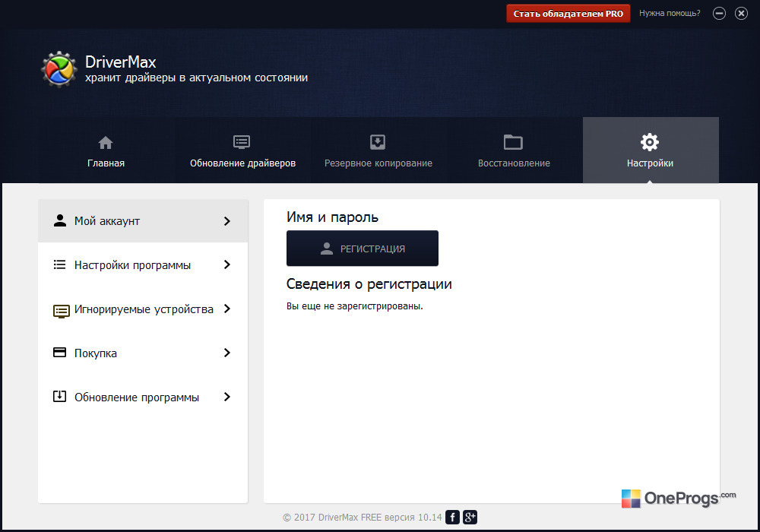Click the person icon beside Мой аккаунт
Image resolution: width=760 pixels, height=532 pixels.
(x=59, y=220)
